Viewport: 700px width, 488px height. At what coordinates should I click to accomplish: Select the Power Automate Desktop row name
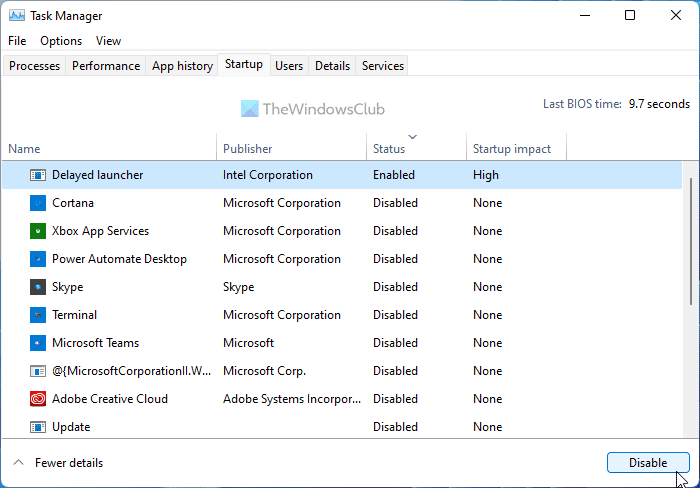tap(119, 259)
